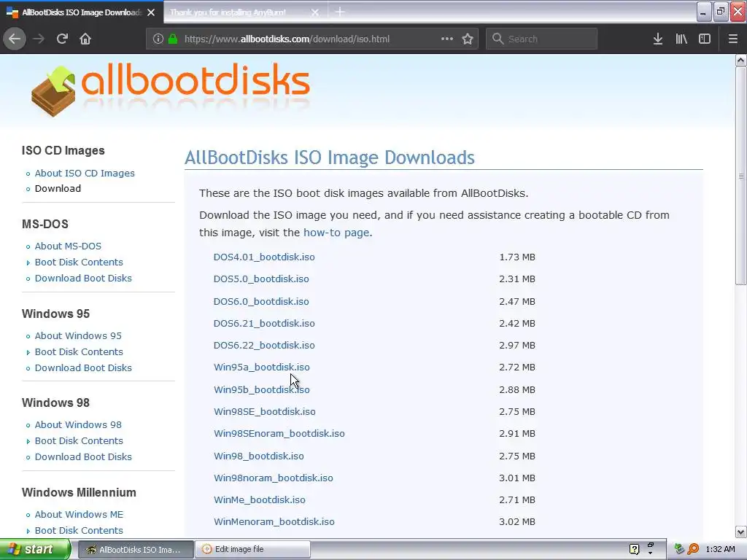The width and height of the screenshot is (747, 560).
Task: Open About Windows 95 link
Action: tap(78, 335)
